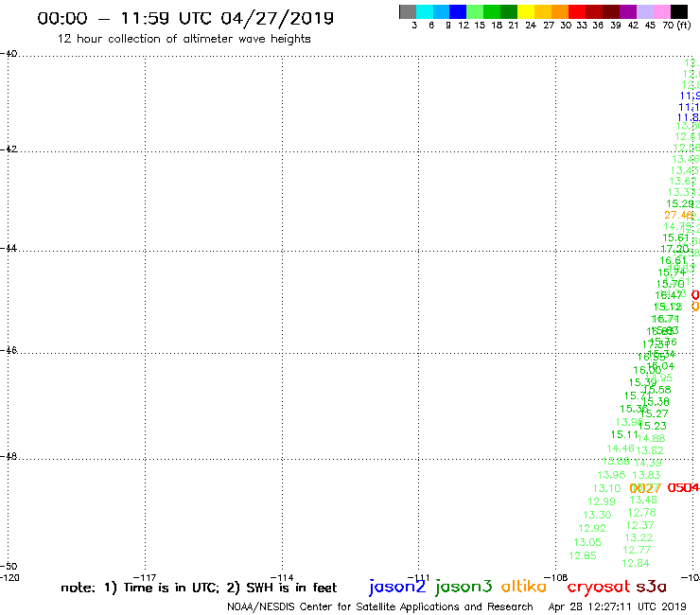700x615 pixels.
Task: Click the wave height value 13.43
Action: 684,170
